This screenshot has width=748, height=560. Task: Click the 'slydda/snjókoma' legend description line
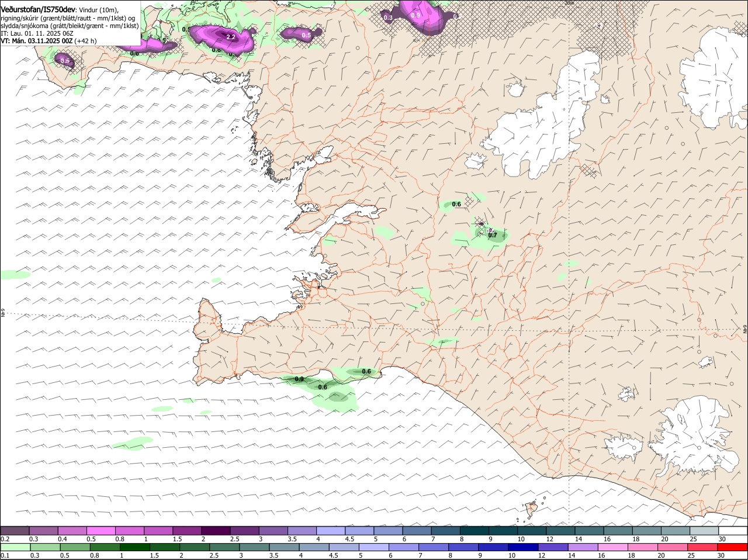[70, 26]
